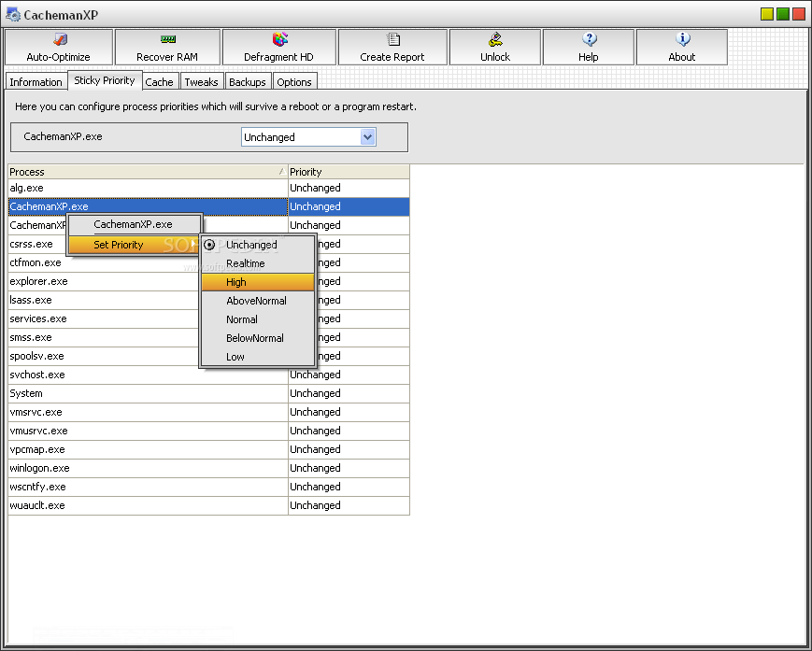Pick Normal priority in submenu
This screenshot has width=812, height=651.
tap(258, 319)
